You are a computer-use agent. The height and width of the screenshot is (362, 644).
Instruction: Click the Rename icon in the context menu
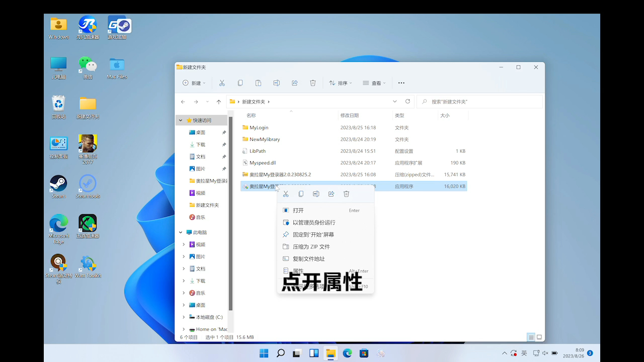point(316,194)
